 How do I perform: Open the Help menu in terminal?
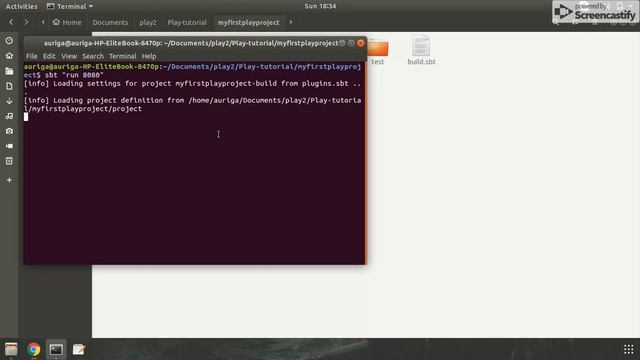coord(149,56)
